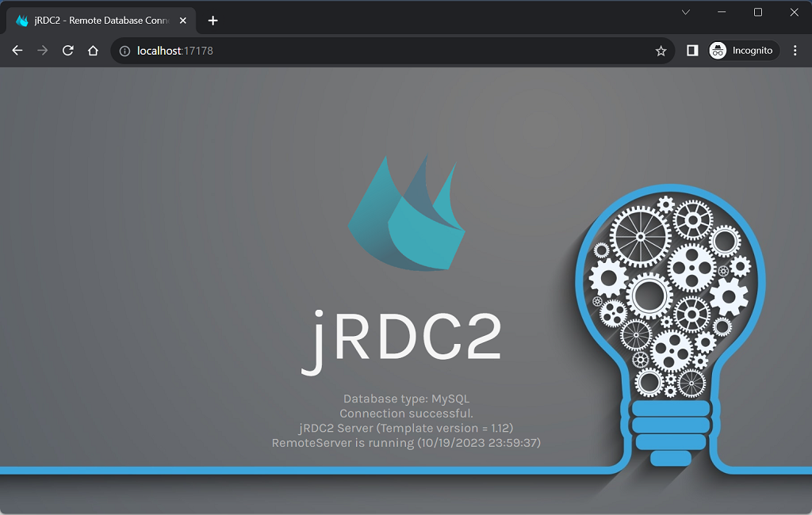Click the "RemoteServer is running" timestamp line

[406, 443]
